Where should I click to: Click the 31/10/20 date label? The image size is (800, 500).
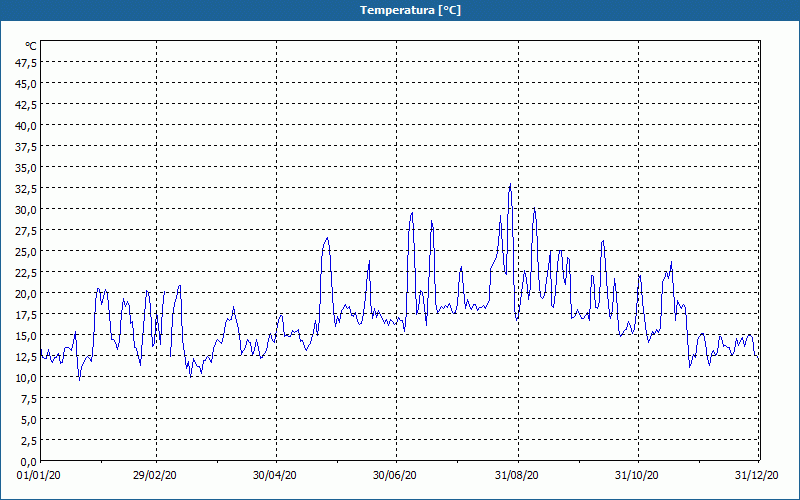[x=636, y=475]
